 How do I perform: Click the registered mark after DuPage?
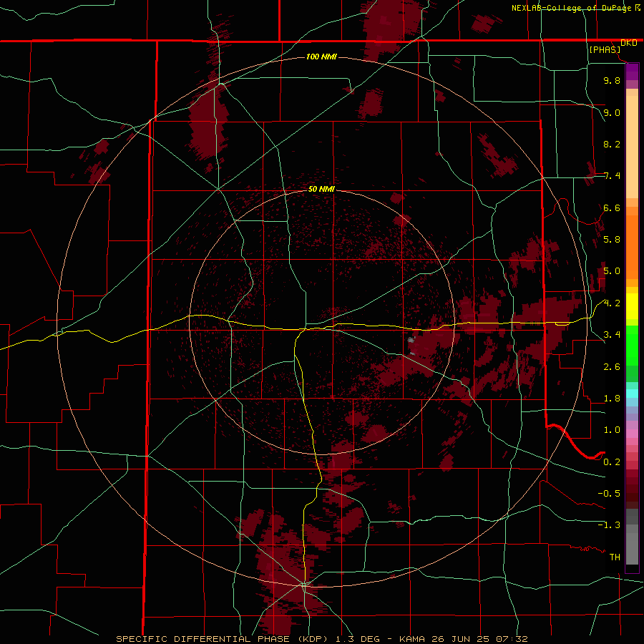tap(638, 7)
